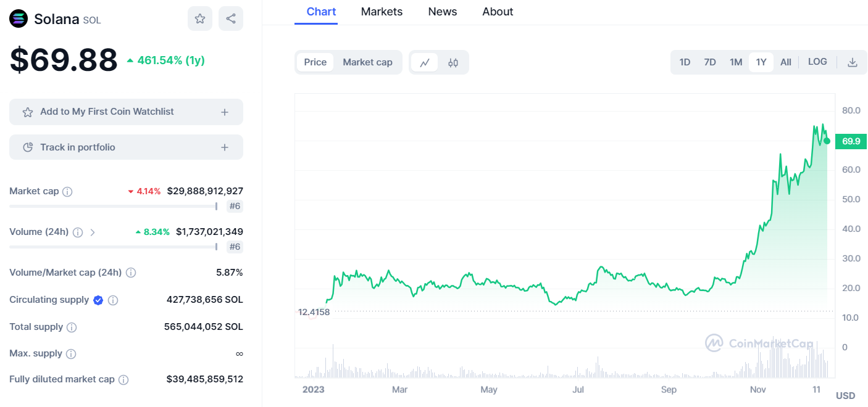Select the Market cap chart toggle
This screenshot has height=407, width=868.
point(367,62)
